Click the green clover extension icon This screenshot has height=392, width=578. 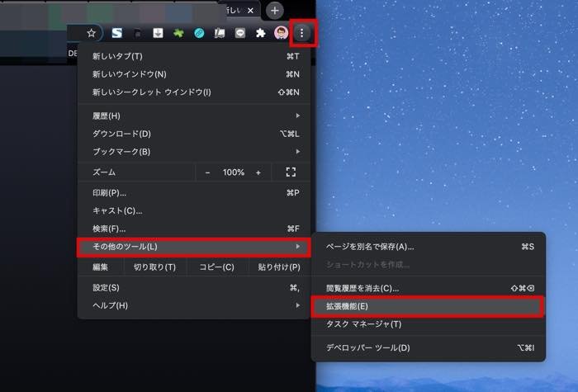[x=178, y=33]
